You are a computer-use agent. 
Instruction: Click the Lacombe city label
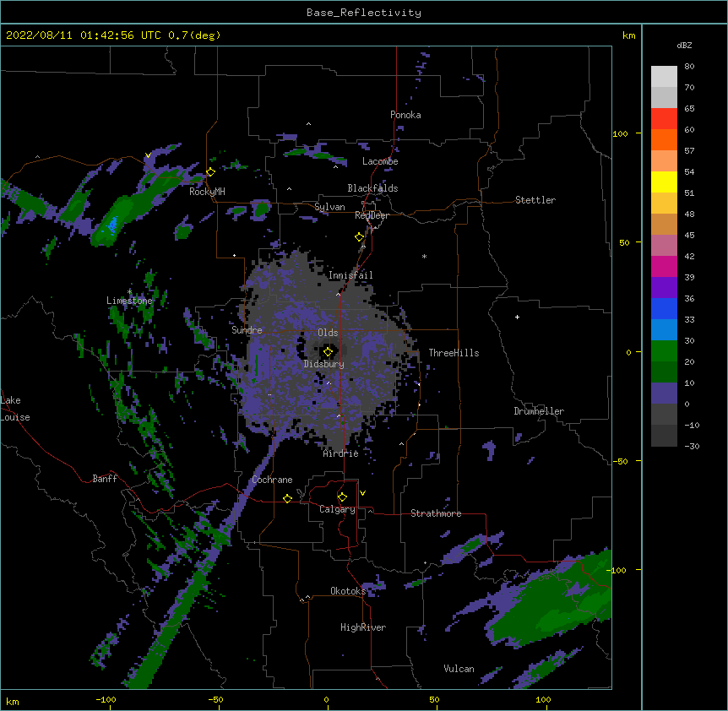point(380,161)
